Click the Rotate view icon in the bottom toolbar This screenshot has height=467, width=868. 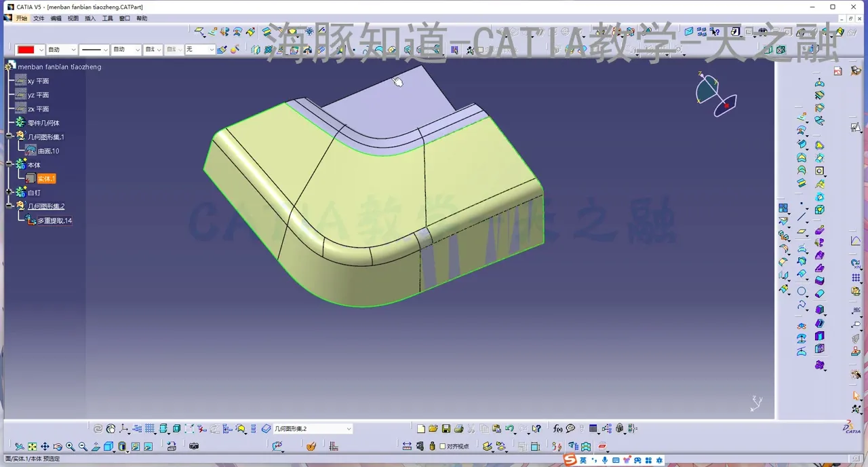57,446
